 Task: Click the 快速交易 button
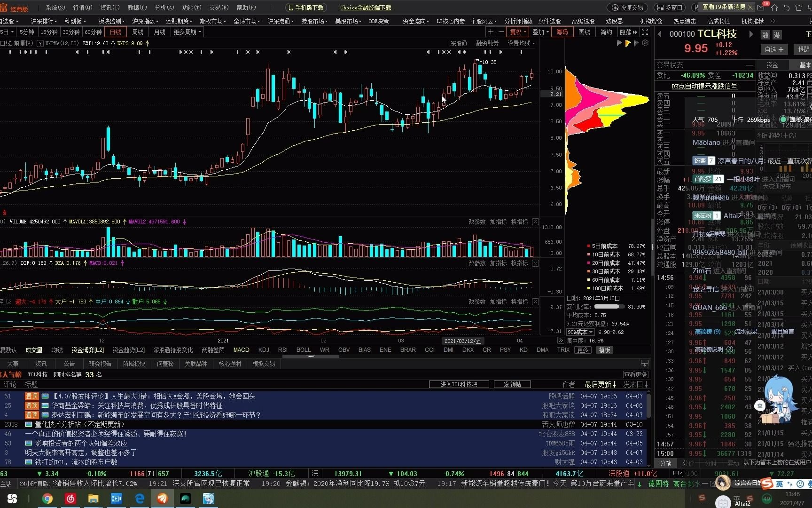click(627, 8)
